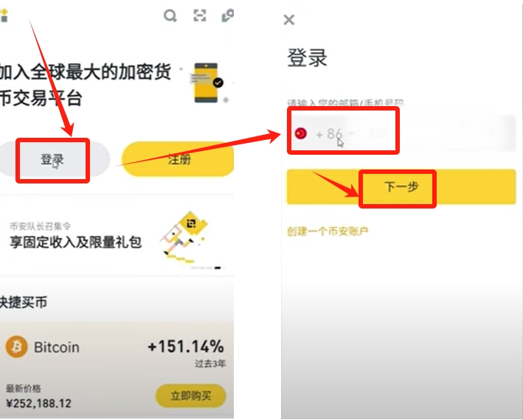Tap the phone verification illustration
523x420 pixels.
click(x=209, y=83)
